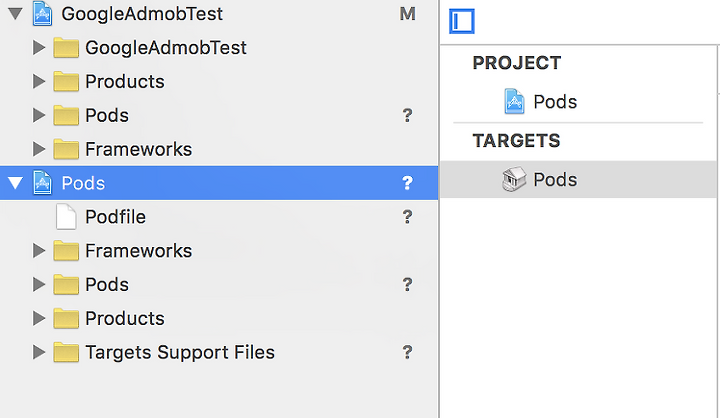Click the Podfile document icon
This screenshot has width=720, height=418.
coord(66,216)
